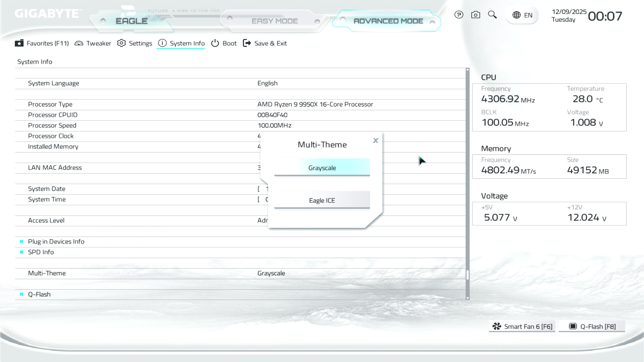Choose Eagle ICE theme option
Image resolution: width=644 pixels, height=362 pixels.
[x=322, y=200]
